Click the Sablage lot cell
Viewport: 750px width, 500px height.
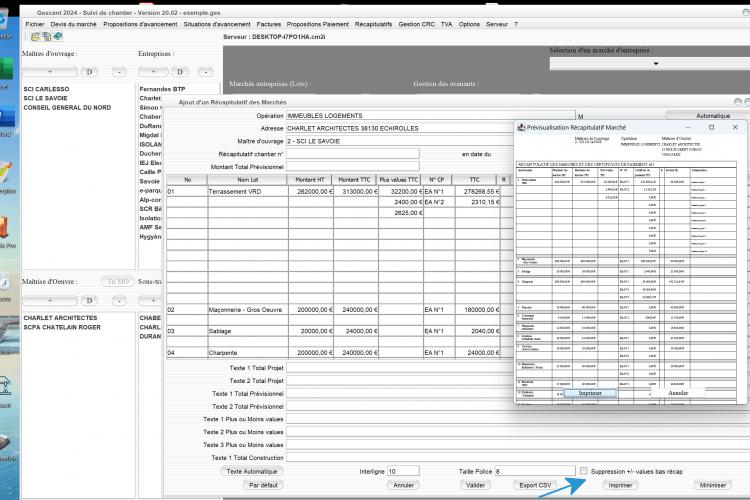[248, 331]
